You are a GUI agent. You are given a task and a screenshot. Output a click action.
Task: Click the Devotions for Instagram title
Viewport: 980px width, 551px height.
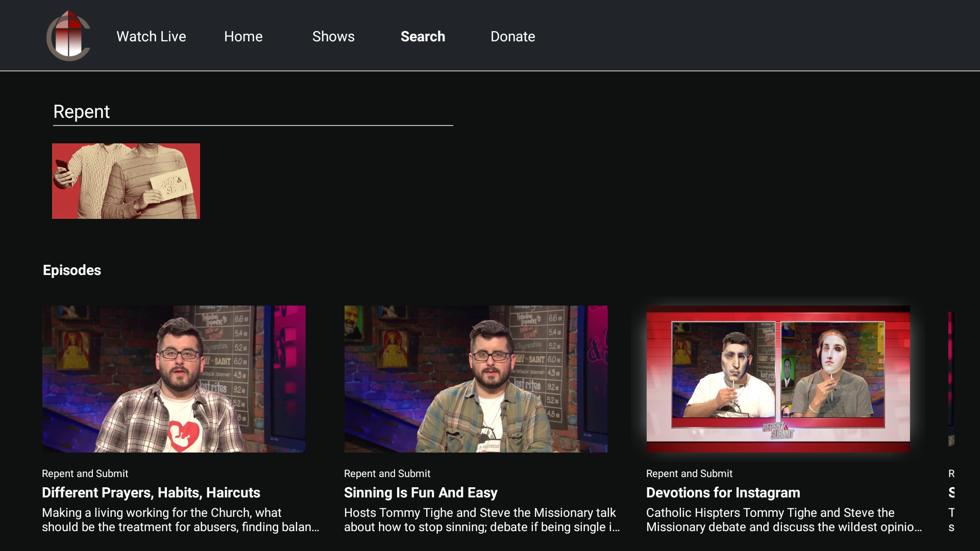723,492
